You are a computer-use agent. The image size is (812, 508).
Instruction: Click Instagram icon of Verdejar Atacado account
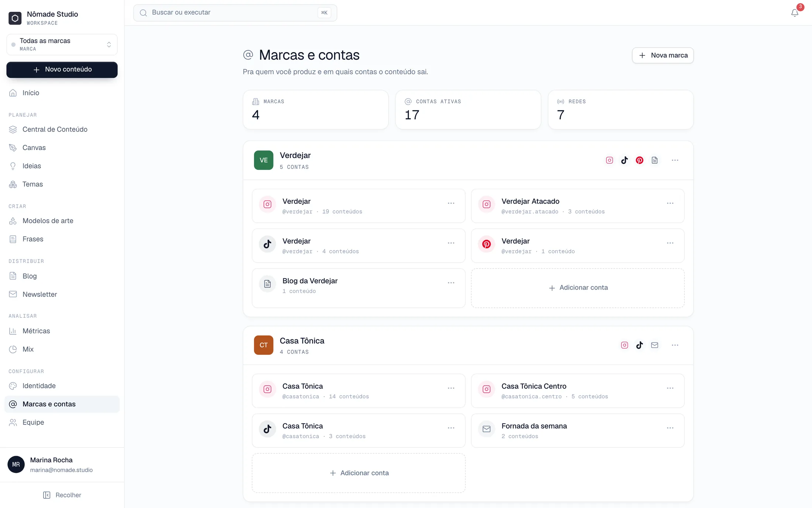(x=486, y=204)
